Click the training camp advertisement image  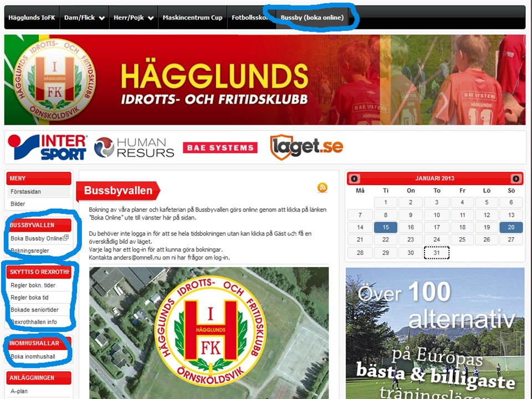coord(435,332)
